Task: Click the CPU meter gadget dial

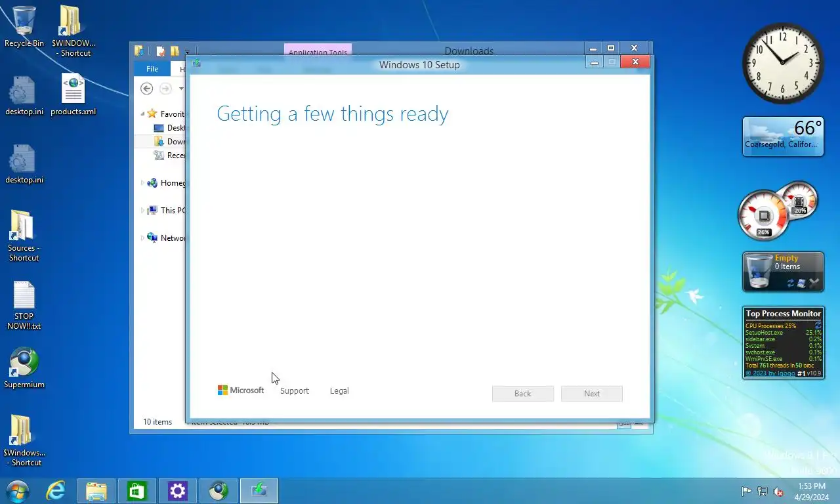Action: coord(763,215)
